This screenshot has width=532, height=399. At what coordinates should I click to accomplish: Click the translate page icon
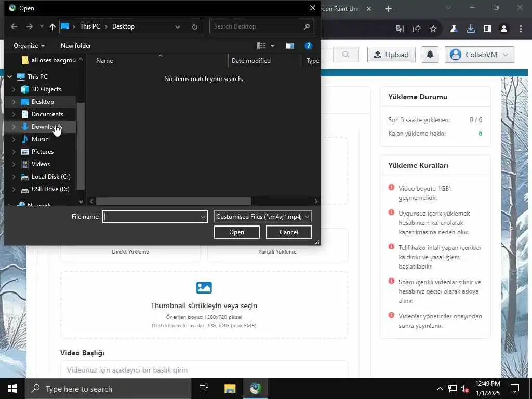[x=400, y=29]
